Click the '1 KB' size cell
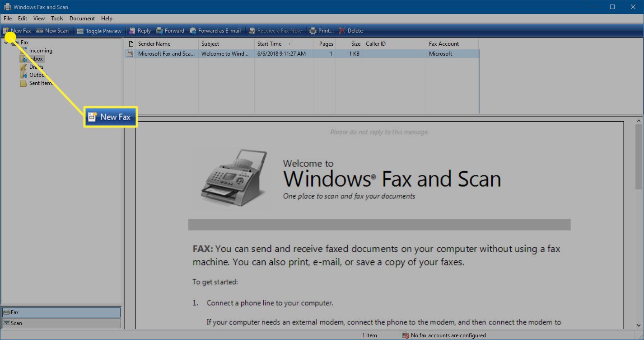Viewport: 644px width, 340px height. tap(354, 53)
